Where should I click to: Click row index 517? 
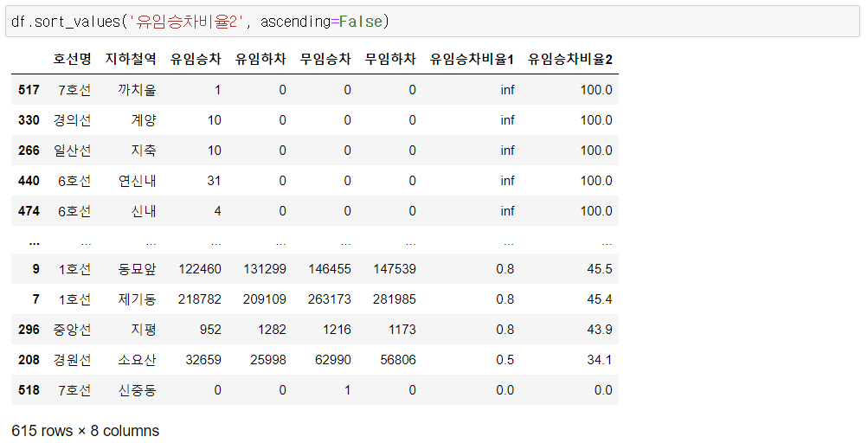pos(29,90)
